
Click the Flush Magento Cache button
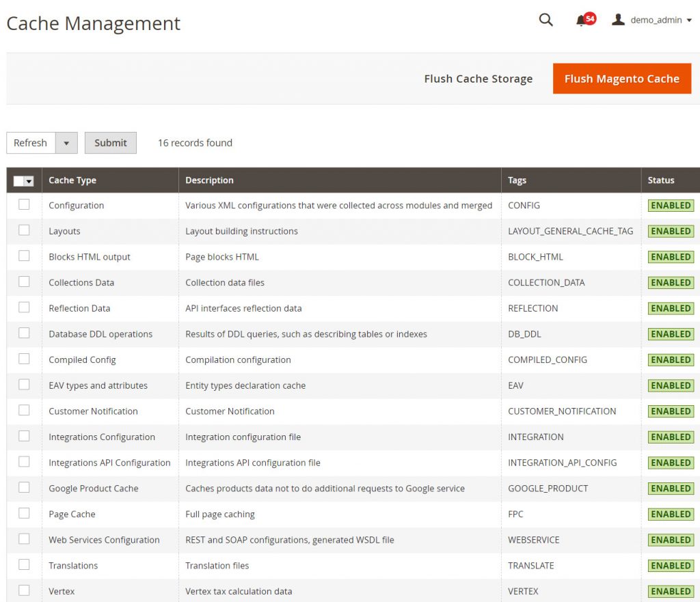coord(621,78)
